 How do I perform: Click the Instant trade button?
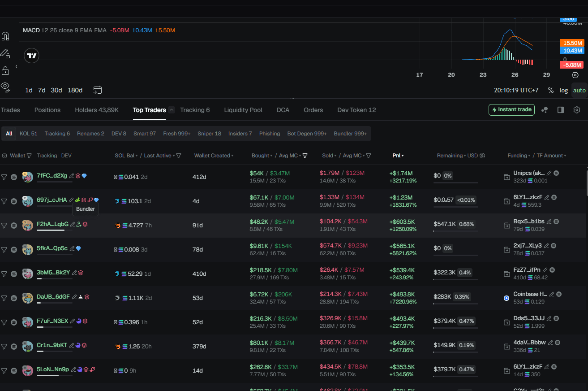[x=511, y=110]
